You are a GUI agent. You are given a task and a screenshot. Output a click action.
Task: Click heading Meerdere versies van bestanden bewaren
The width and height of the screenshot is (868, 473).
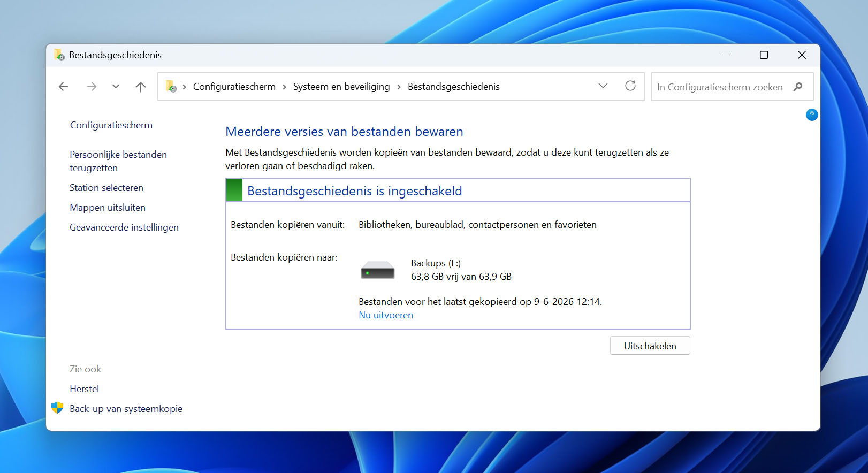tap(344, 132)
